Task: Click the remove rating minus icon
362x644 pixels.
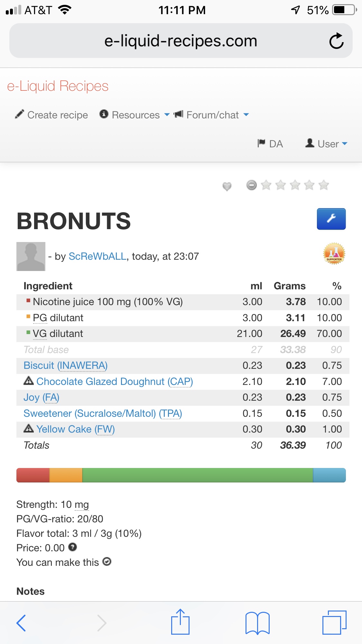Action: point(252,185)
